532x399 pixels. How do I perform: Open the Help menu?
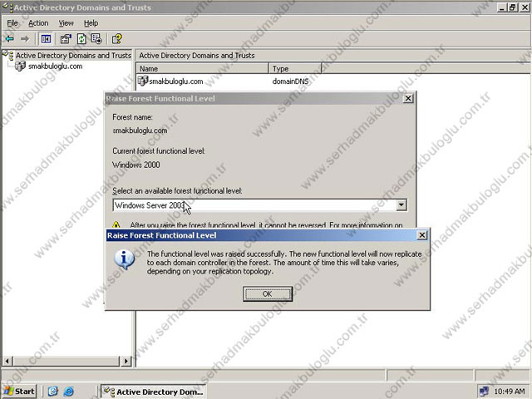pyautogui.click(x=91, y=23)
